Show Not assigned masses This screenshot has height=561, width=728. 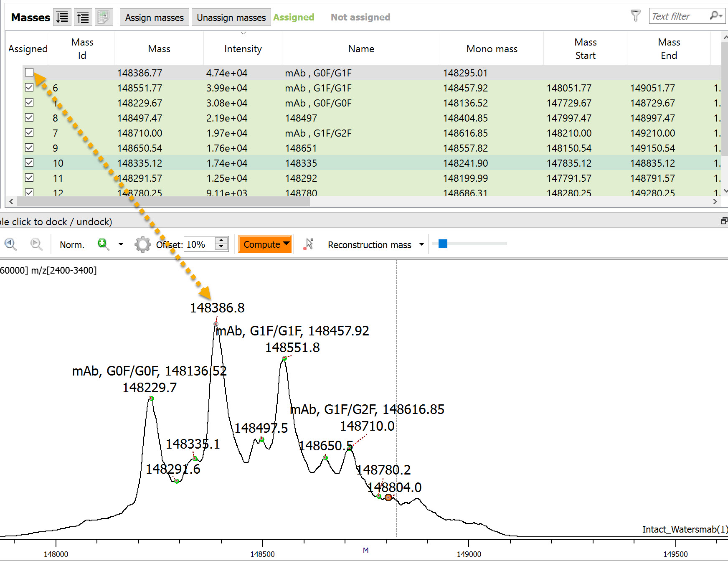(x=360, y=17)
